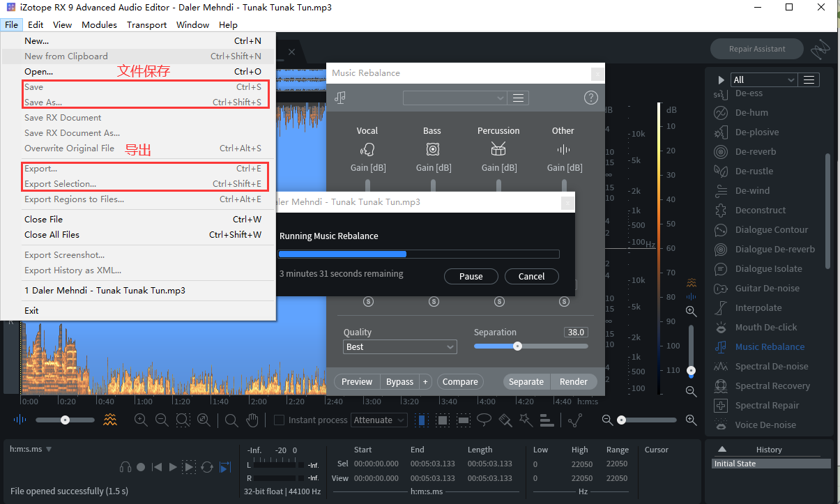The image size is (840, 504).
Task: Click the blue waveform view icon
Action: pyautogui.click(x=20, y=420)
